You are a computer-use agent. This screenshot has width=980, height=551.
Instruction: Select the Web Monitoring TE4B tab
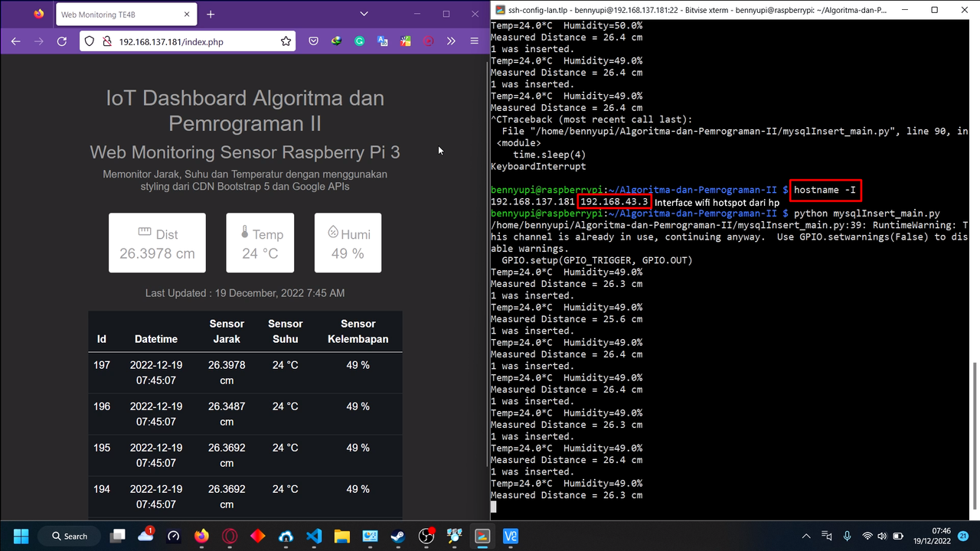pos(122,14)
